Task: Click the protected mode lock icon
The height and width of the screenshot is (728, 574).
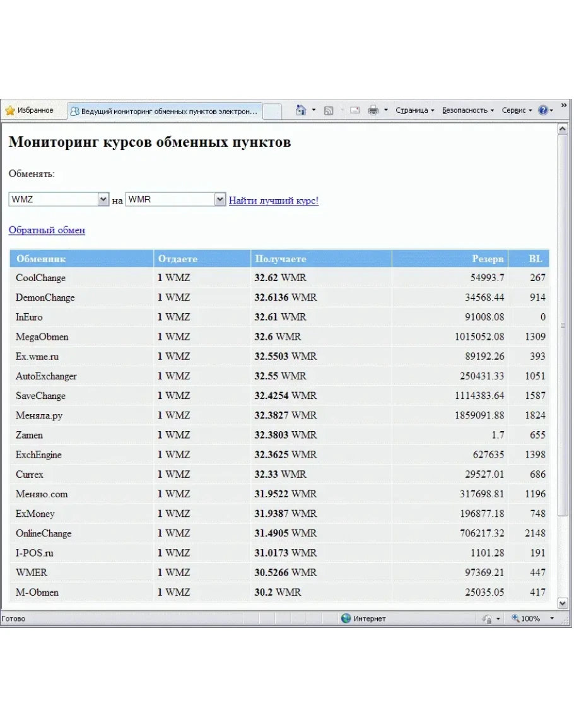Action: tap(486, 619)
